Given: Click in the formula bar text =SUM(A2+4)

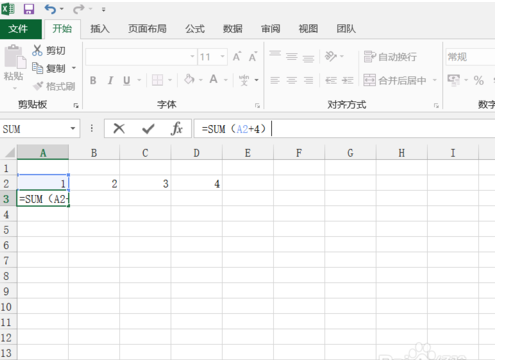Looking at the screenshot, I should click(x=234, y=129).
